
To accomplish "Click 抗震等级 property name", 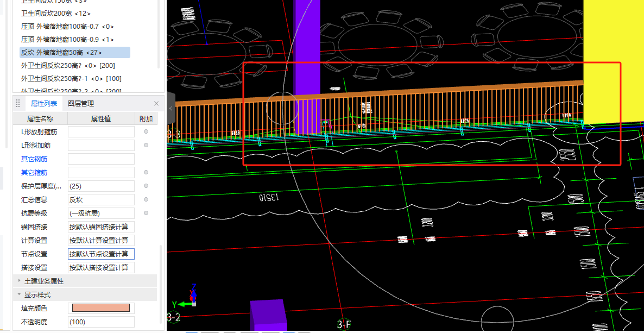I will 34,213.
